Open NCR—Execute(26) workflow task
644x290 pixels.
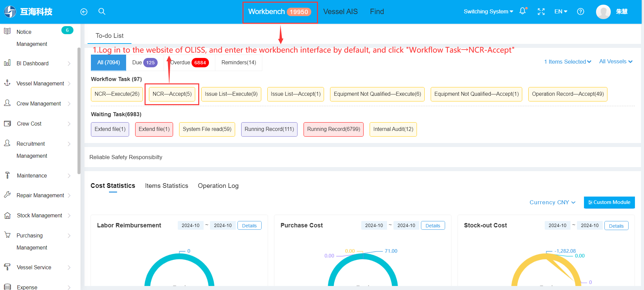click(x=117, y=94)
